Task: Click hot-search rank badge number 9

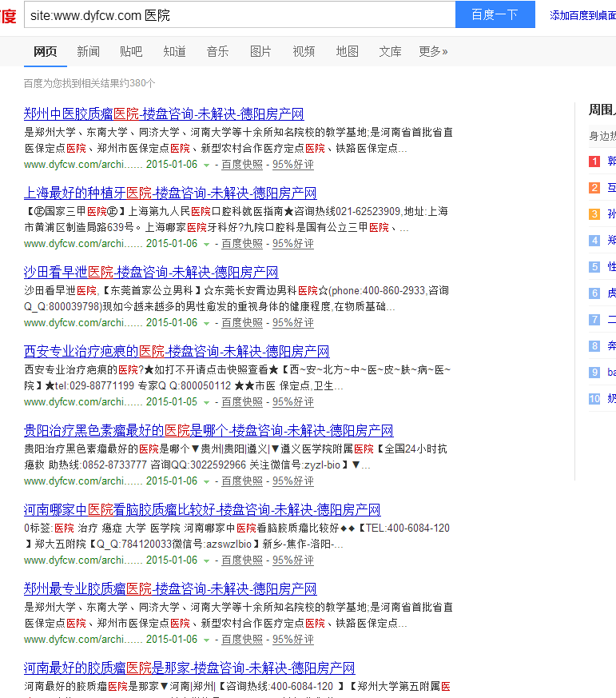Action: click(x=594, y=372)
